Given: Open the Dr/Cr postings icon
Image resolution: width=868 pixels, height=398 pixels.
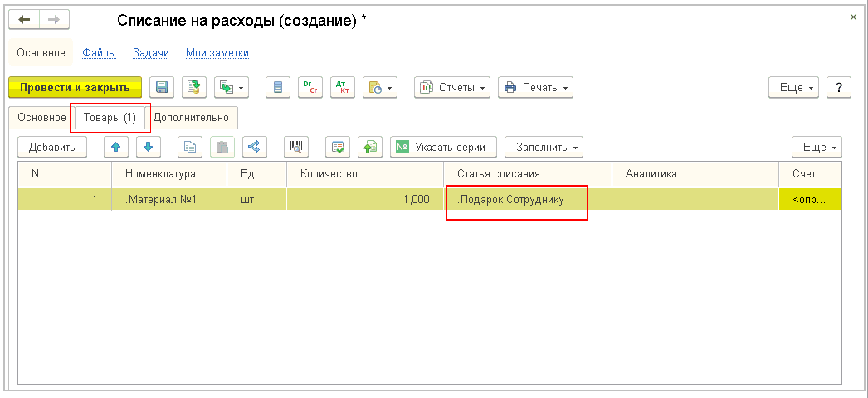Looking at the screenshot, I should click(310, 87).
